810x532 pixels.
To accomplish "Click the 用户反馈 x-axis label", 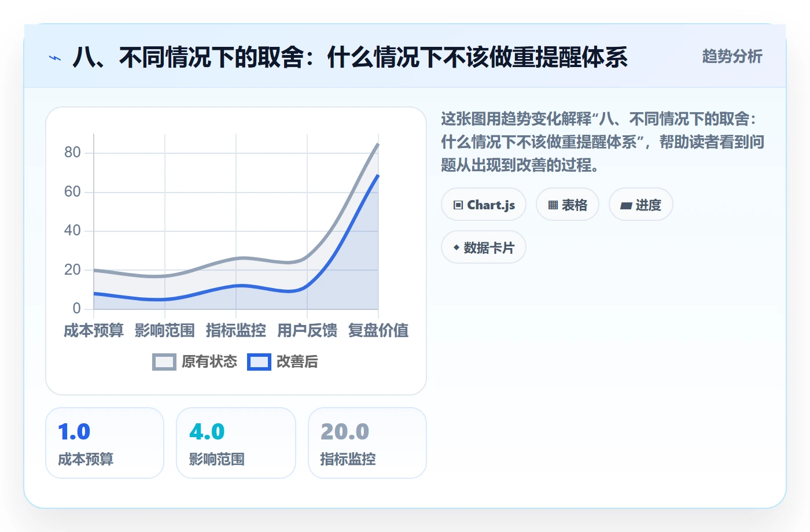I will click(307, 331).
